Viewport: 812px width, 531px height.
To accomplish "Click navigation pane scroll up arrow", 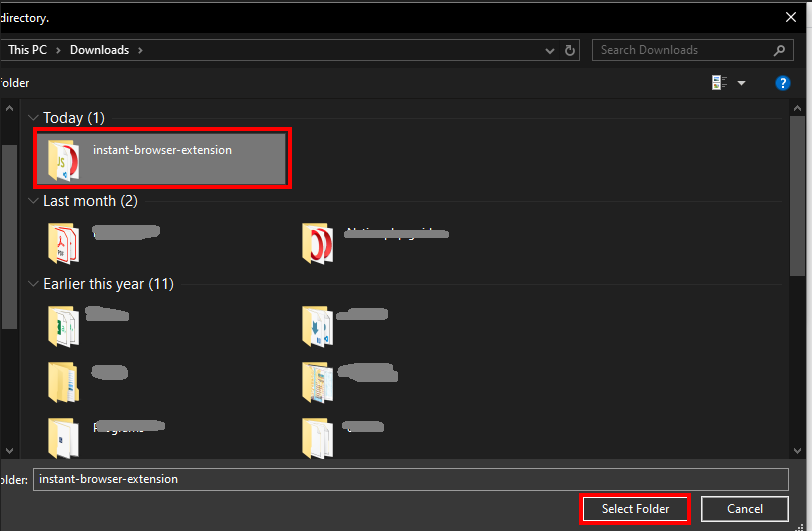I will 9,108.
